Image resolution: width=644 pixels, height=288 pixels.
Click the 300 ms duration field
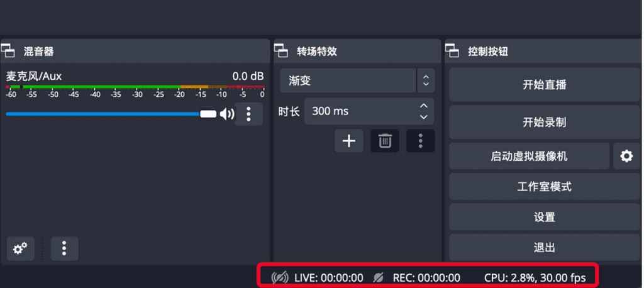click(x=358, y=111)
